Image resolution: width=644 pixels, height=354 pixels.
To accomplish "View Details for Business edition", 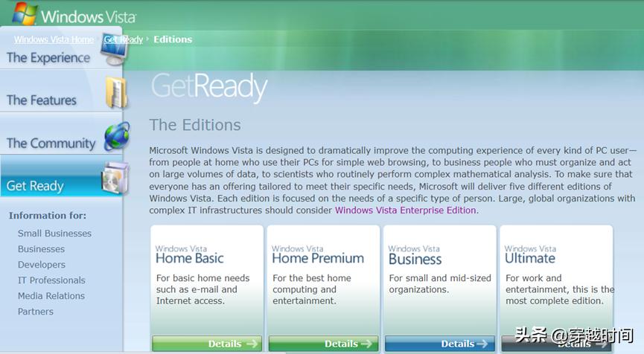I will 440,344.
